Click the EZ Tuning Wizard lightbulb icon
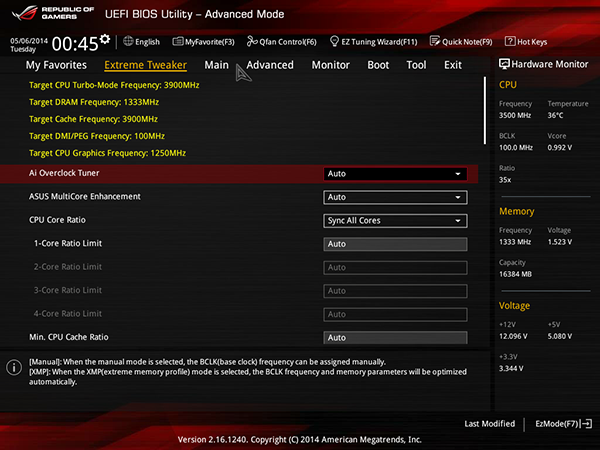Viewport: 600px width, 450px height. (x=334, y=41)
